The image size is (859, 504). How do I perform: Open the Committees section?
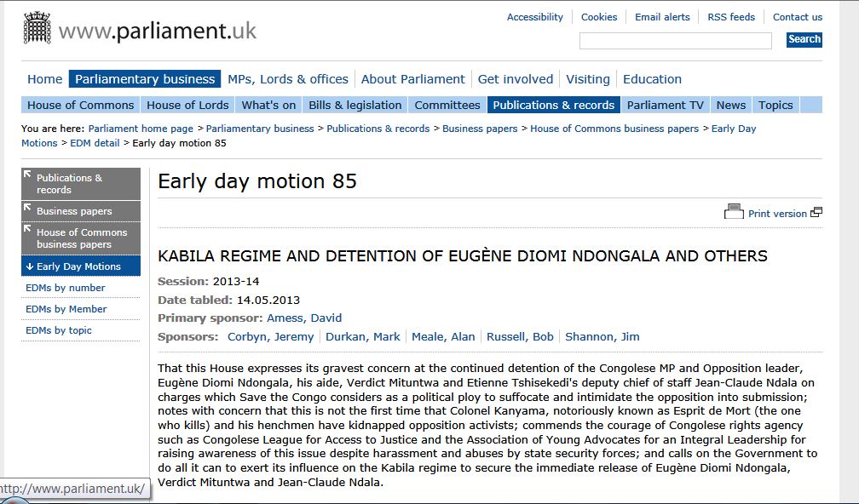click(x=447, y=106)
